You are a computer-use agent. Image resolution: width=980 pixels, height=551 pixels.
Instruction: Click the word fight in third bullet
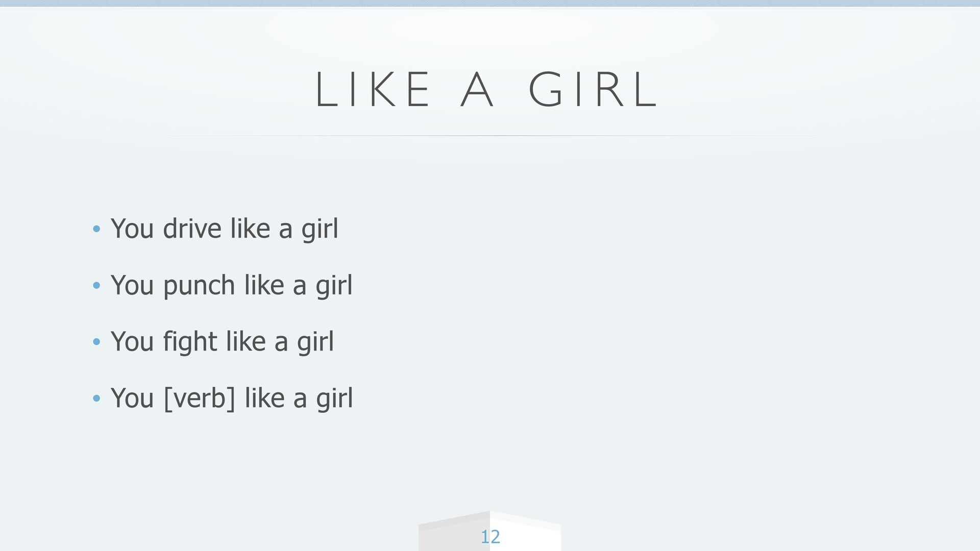pos(190,342)
